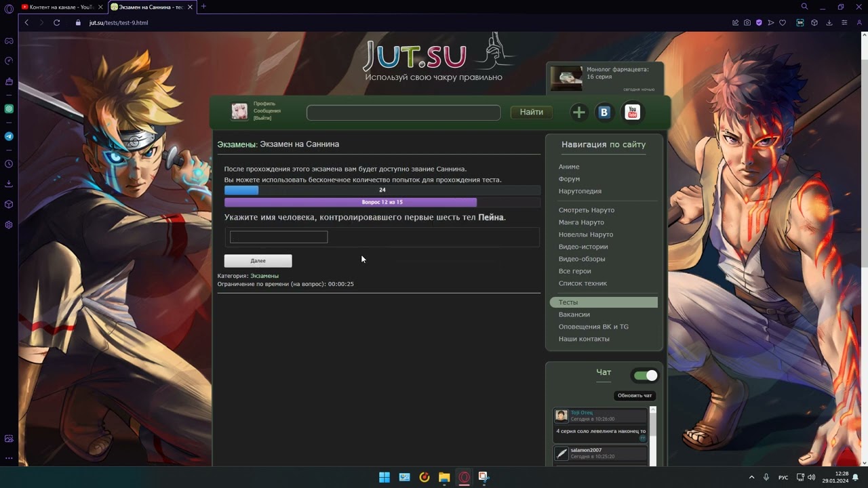The height and width of the screenshot is (488, 868).
Task: Open the notifications bell in taskbar
Action: click(856, 477)
